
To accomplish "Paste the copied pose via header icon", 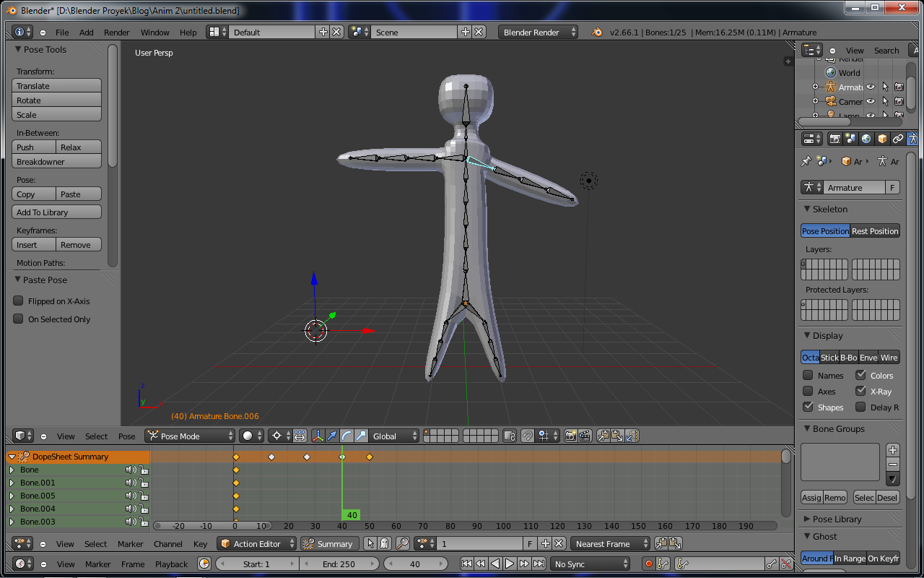I will pos(617,436).
